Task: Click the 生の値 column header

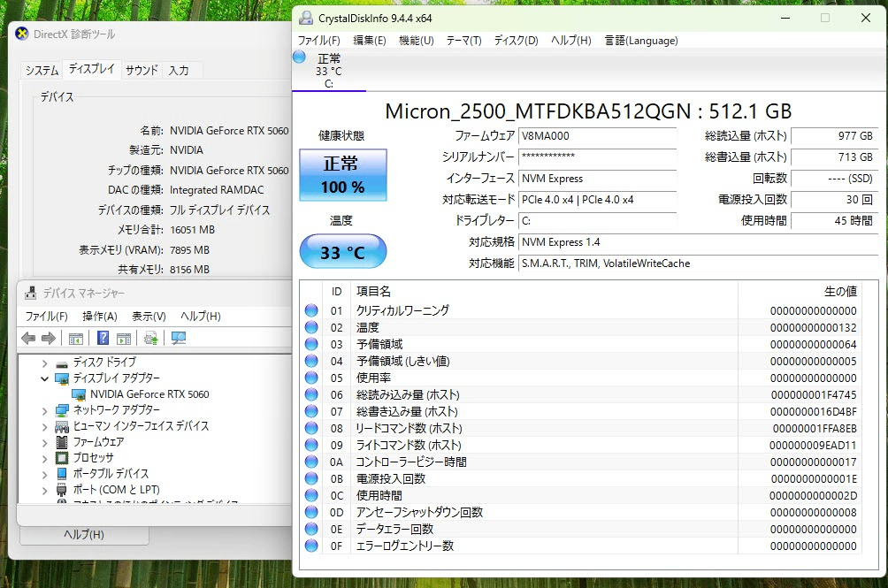Action: coord(840,292)
